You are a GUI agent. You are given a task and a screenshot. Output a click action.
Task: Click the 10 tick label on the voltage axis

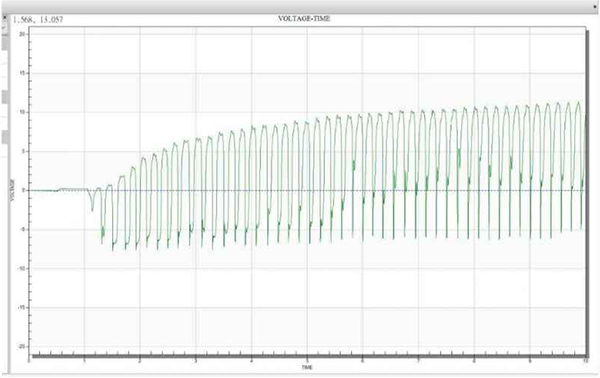pos(23,112)
